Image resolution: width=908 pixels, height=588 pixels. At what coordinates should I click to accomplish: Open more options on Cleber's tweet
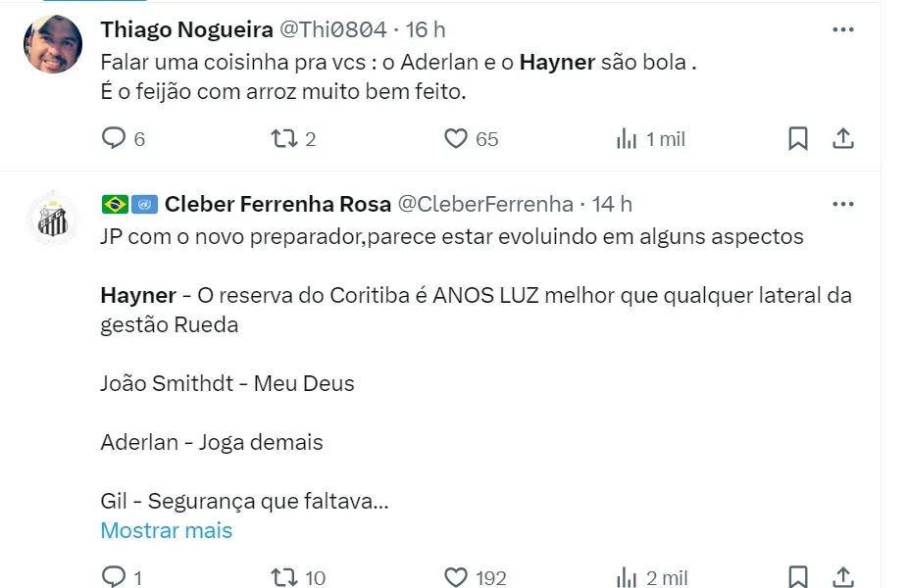click(843, 204)
